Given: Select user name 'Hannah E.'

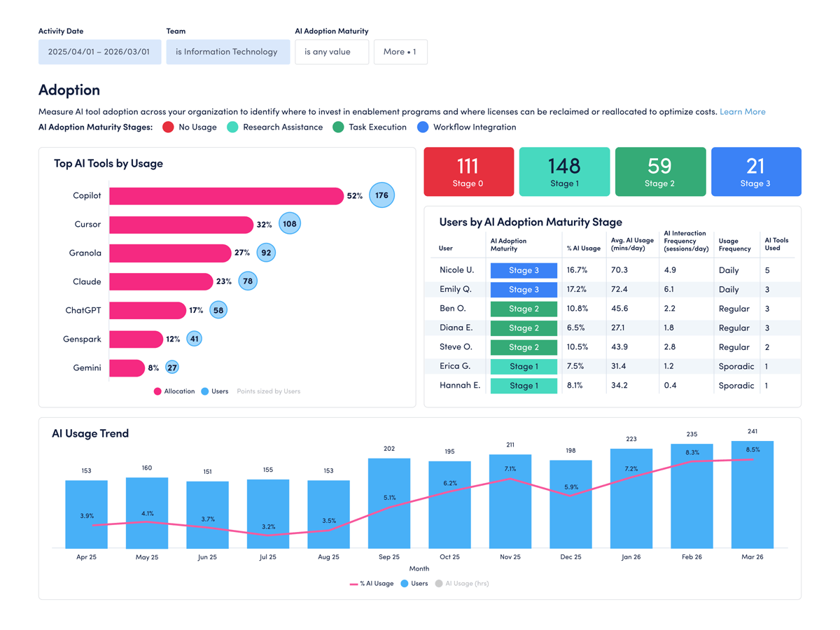Looking at the screenshot, I should (x=460, y=386).
